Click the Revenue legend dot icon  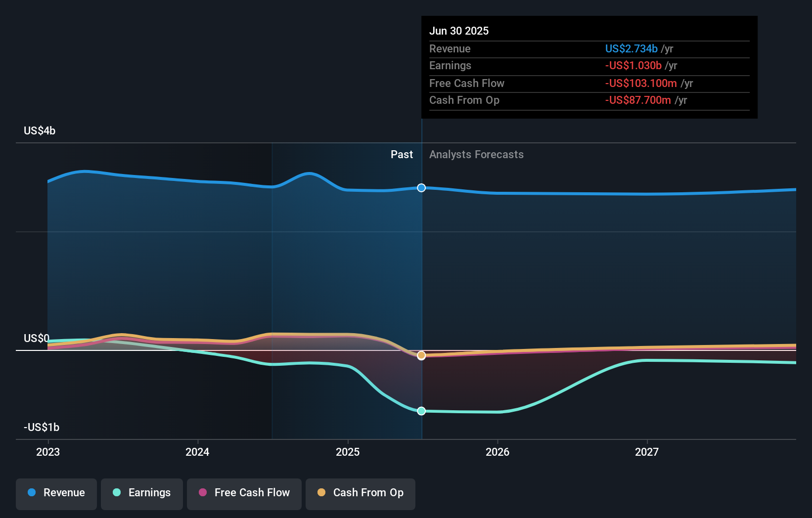(32, 493)
